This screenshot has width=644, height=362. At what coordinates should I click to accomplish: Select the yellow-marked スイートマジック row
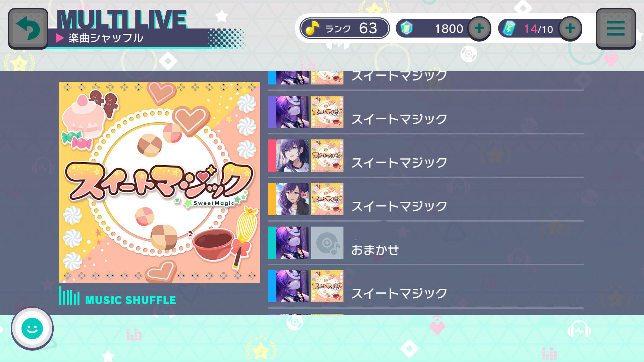[x=426, y=199]
